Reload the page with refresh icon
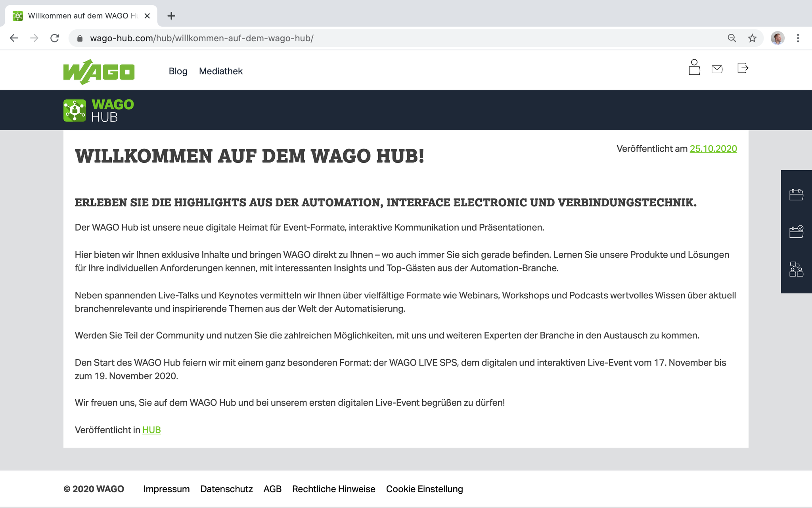 pyautogui.click(x=55, y=38)
